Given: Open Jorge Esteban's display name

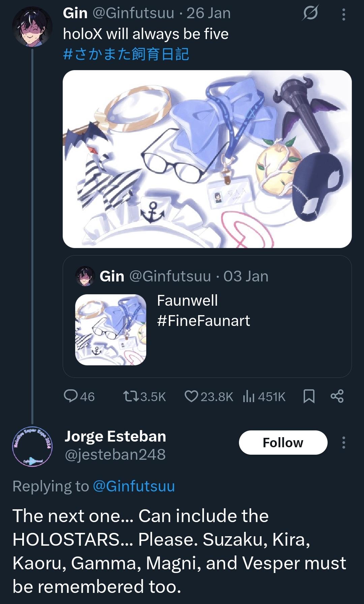Looking at the screenshot, I should (x=115, y=436).
